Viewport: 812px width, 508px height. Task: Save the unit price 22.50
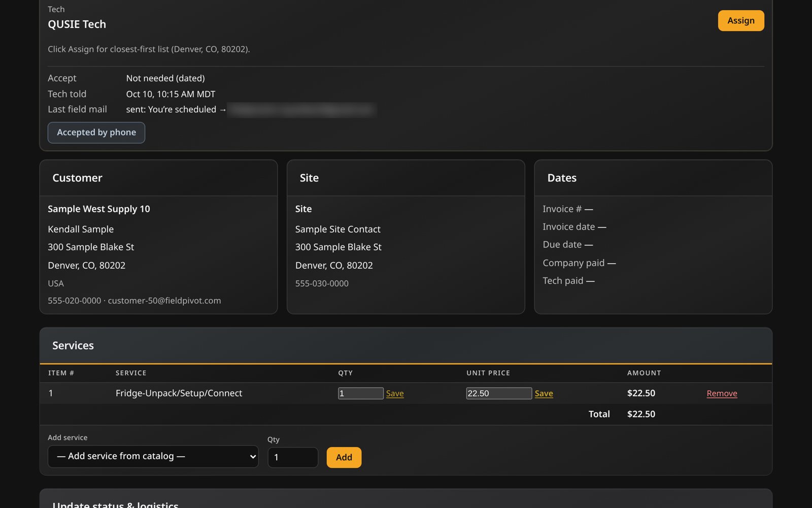pos(544,393)
